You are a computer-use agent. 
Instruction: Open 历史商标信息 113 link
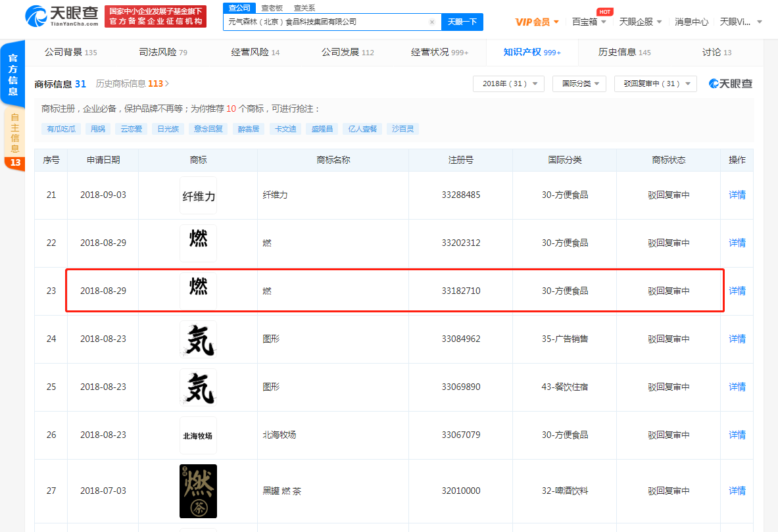132,84
